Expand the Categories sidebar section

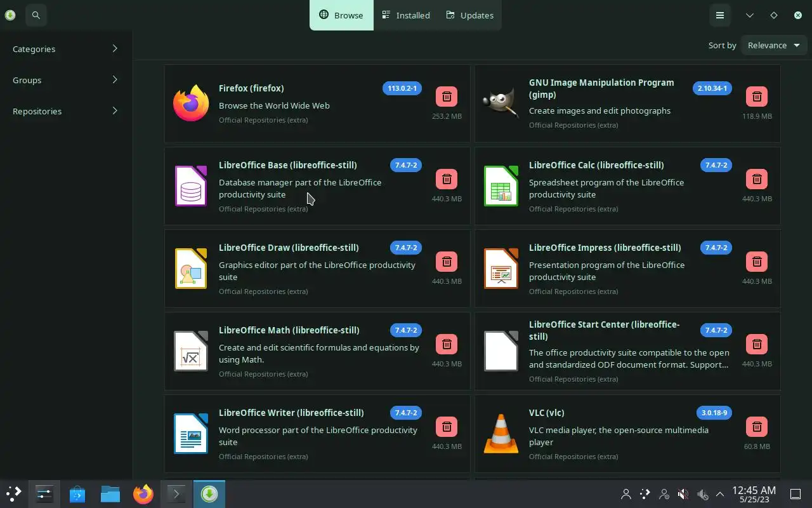tap(66, 49)
